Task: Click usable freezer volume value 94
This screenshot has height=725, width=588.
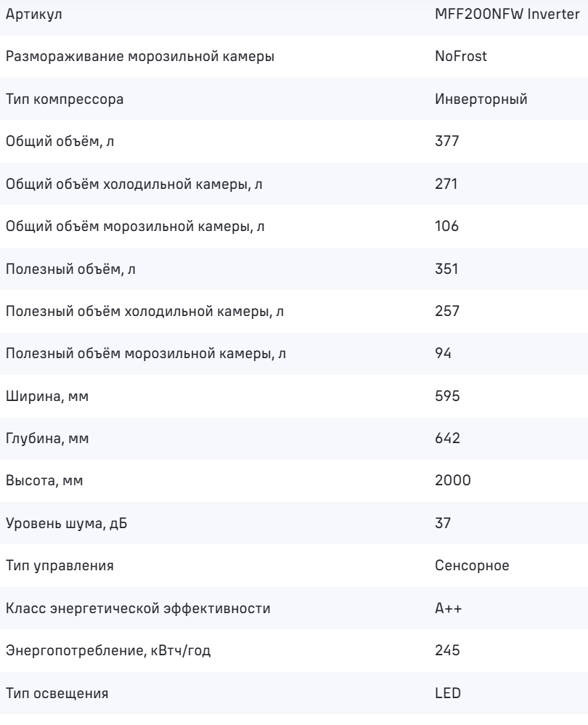Action: pyautogui.click(x=443, y=353)
